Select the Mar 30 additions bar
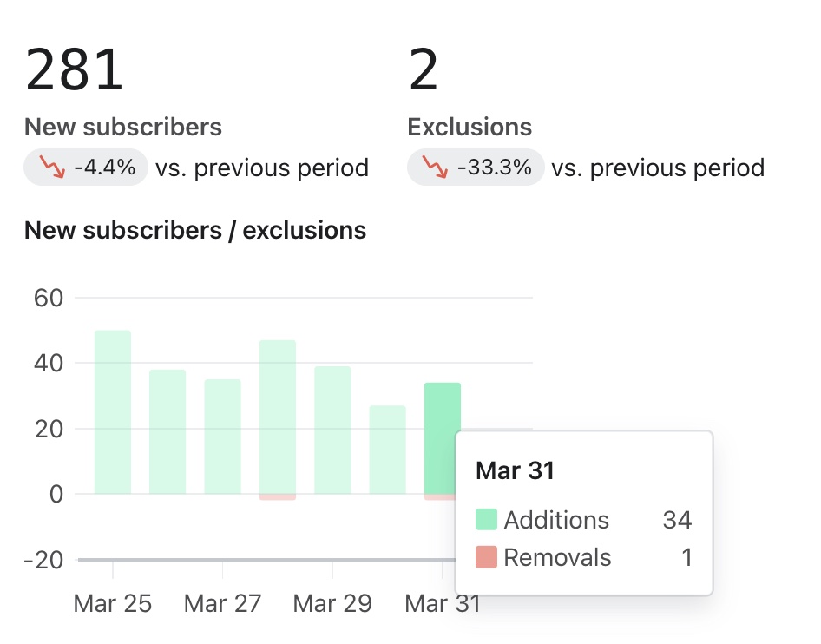 click(x=387, y=450)
